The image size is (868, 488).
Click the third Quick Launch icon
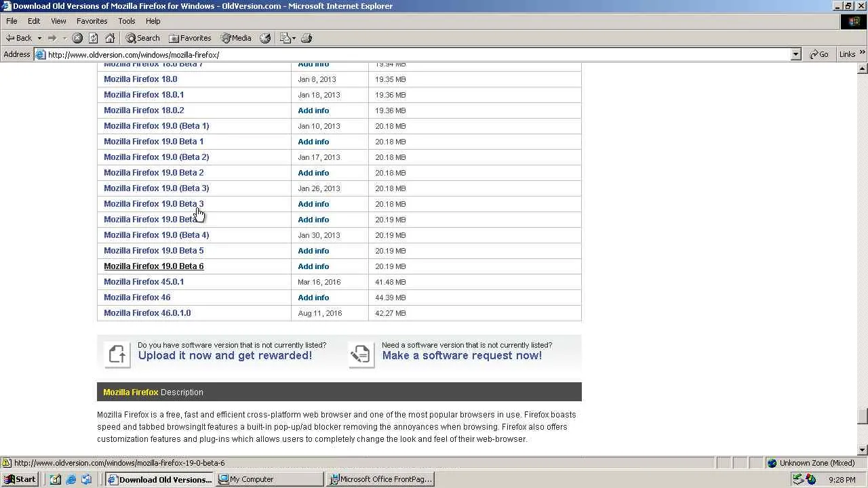(86, 479)
